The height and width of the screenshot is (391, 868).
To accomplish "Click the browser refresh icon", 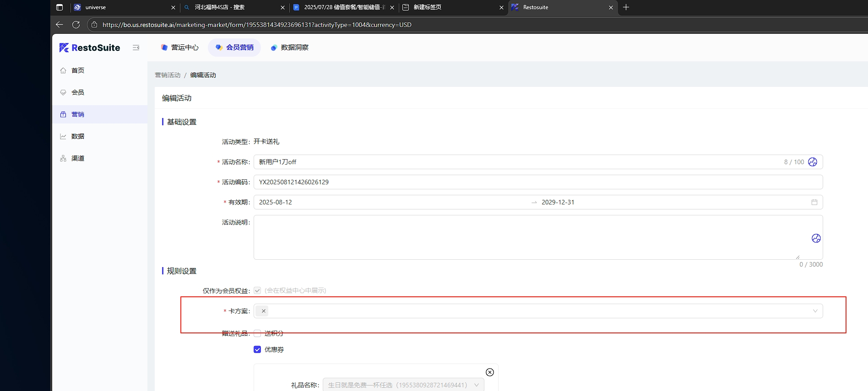I will pyautogui.click(x=76, y=25).
